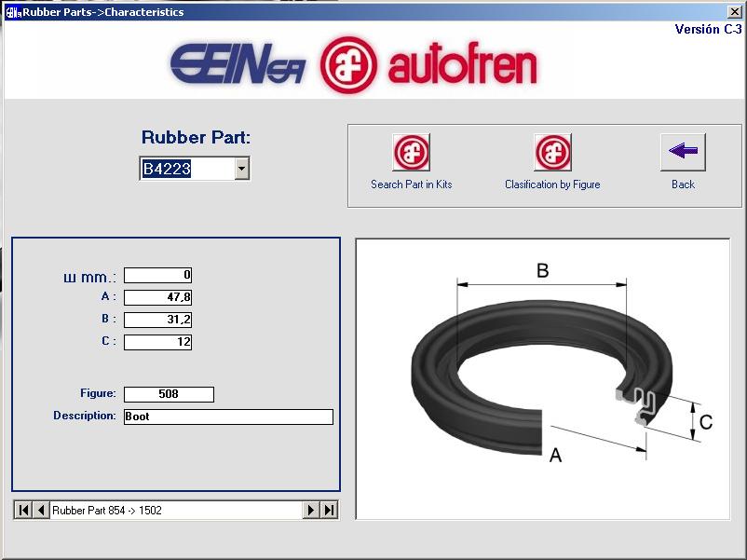Viewport: 747px width, 560px height.
Task: Click the Rubber Part: heading
Action: pos(196,137)
